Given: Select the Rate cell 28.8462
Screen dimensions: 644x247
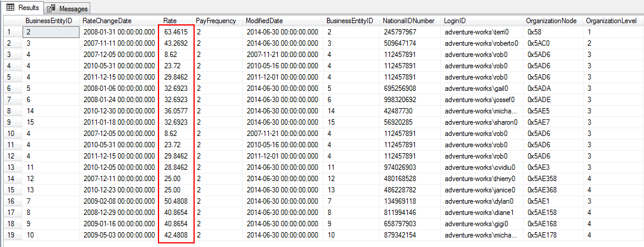Looking at the screenshot, I should pos(176,167).
